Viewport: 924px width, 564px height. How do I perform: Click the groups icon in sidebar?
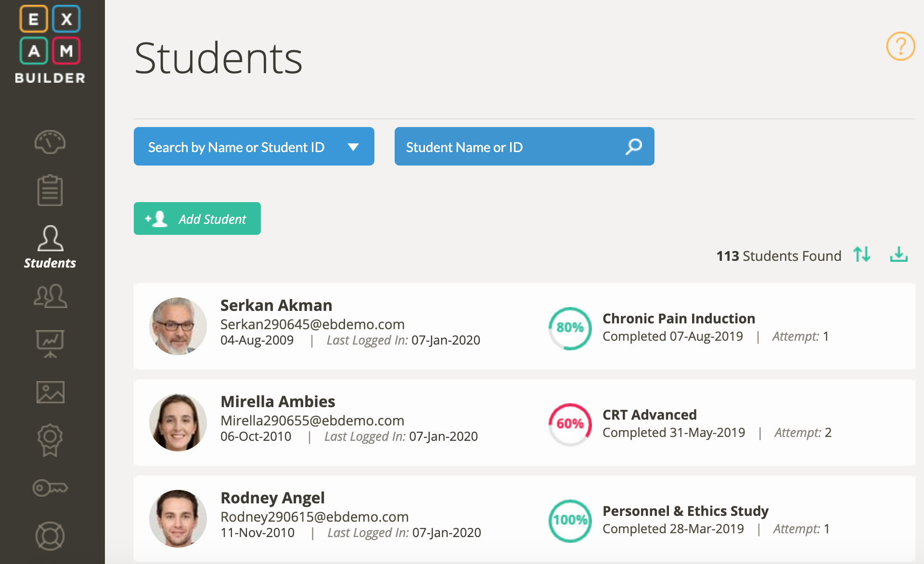pyautogui.click(x=50, y=296)
